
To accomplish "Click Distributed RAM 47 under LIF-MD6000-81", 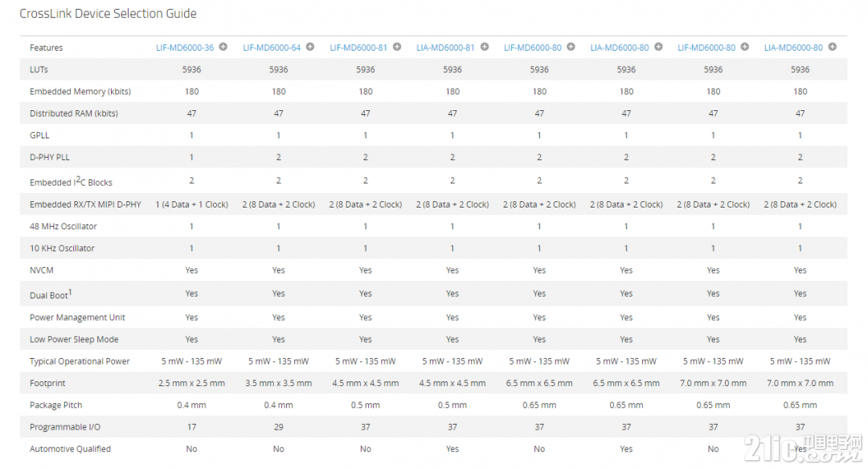I will pos(366,113).
